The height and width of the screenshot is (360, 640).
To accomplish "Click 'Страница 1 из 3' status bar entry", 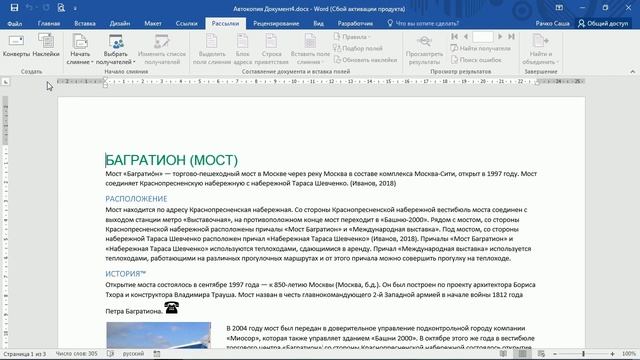I will pos(24,354).
